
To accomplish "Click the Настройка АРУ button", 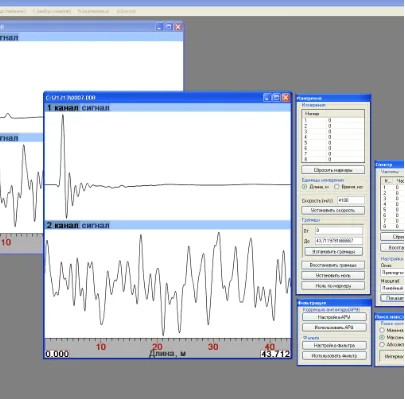I will 334,317.
